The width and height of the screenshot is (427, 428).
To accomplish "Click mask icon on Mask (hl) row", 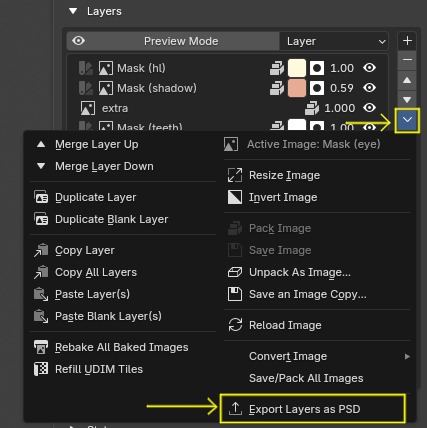I will point(317,68).
